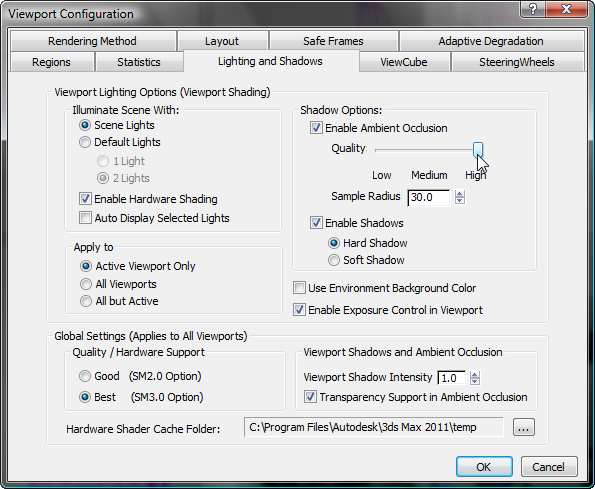Click the Hardware Shader Cache Folder path field
595x489 pixels.
[x=374, y=428]
